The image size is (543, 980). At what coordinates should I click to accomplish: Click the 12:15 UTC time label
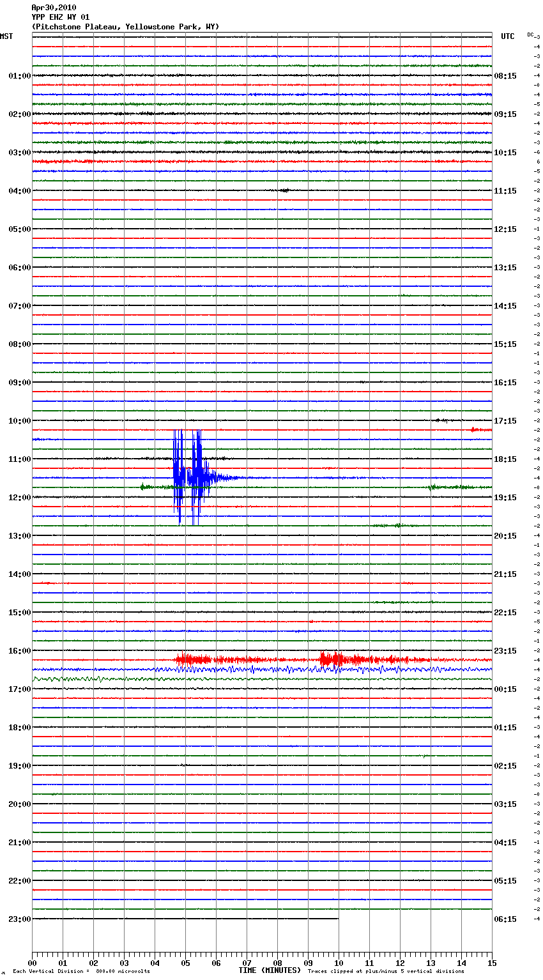(505, 229)
